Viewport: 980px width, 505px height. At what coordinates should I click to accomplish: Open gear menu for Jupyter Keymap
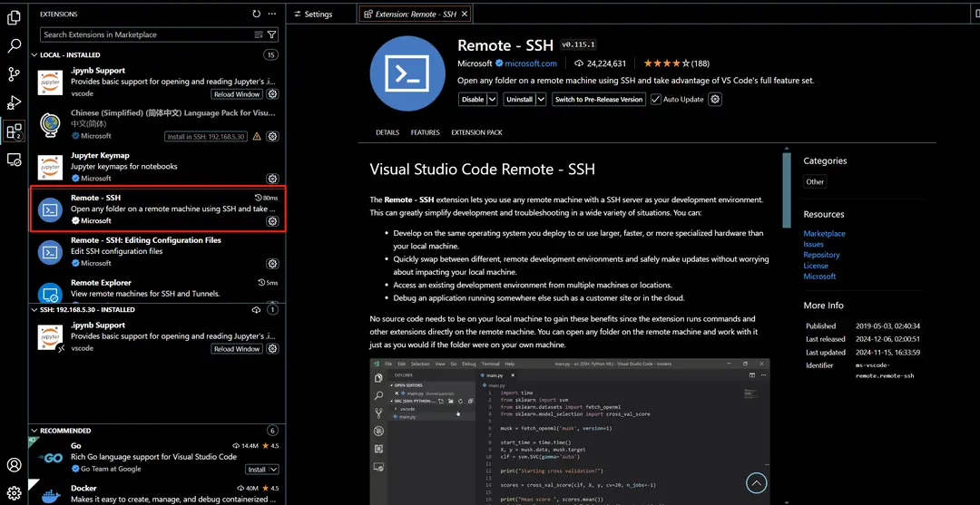coord(272,180)
